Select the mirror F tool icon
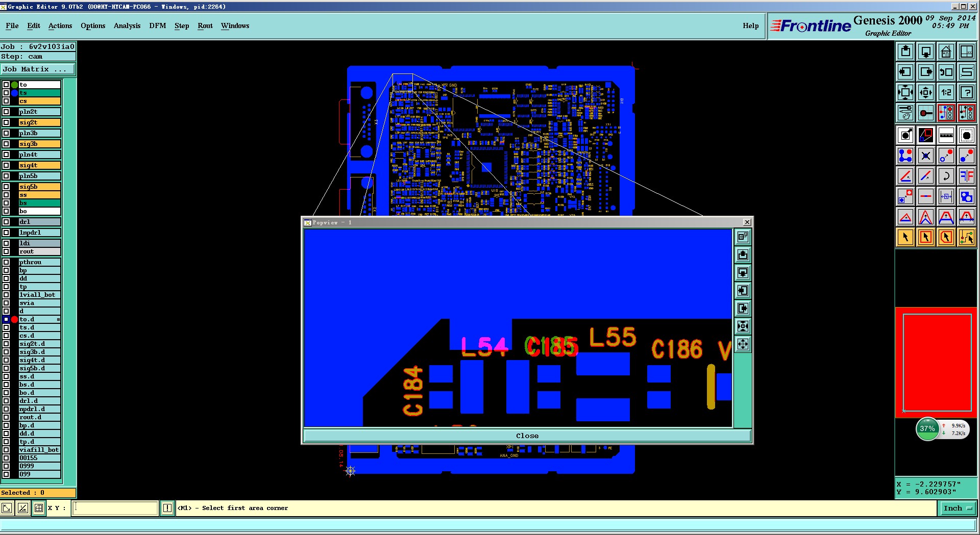 967,176
